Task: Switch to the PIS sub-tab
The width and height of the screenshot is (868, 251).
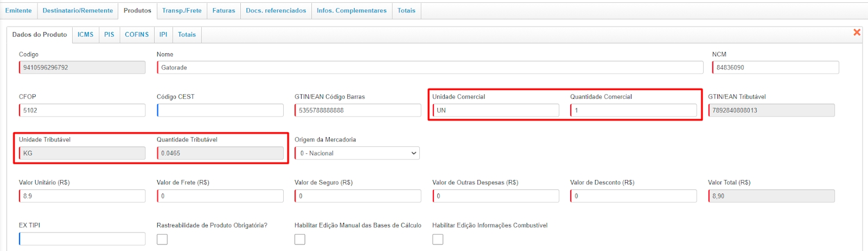Action: click(x=109, y=34)
